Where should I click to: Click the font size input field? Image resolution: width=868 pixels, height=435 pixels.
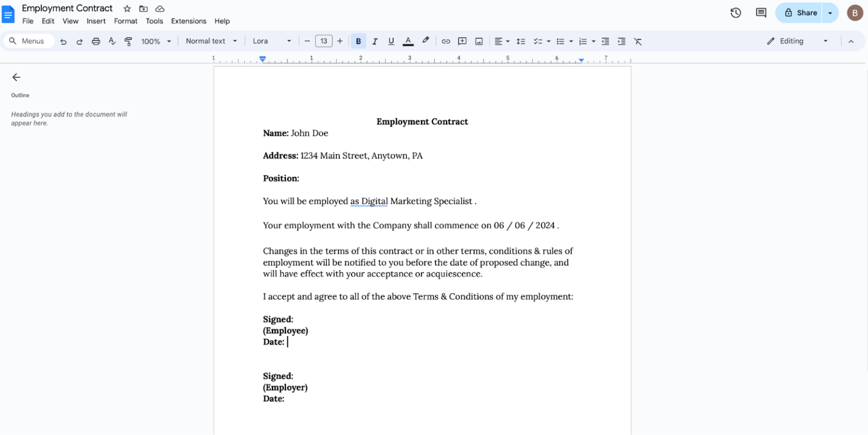pos(324,41)
